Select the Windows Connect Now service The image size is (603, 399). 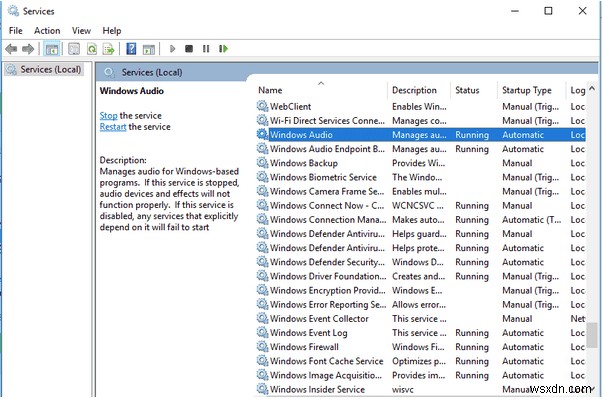pos(421,205)
